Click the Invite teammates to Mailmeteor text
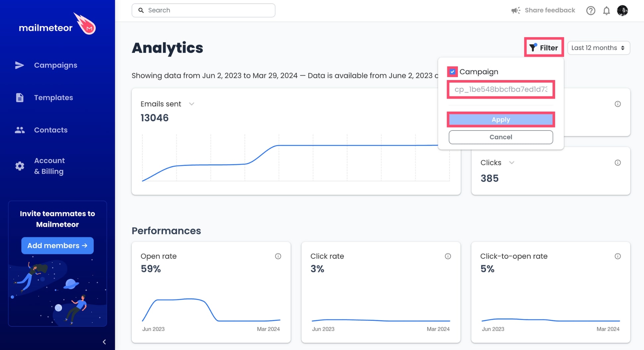 coord(57,219)
